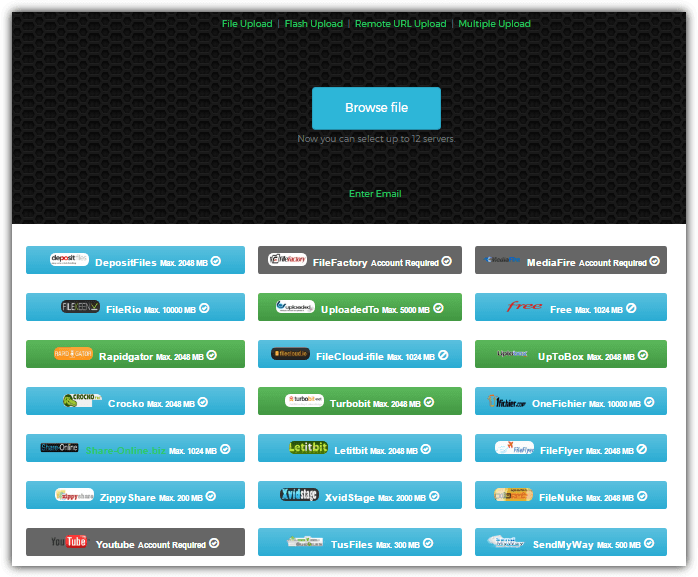Click the Turbobit logo icon

[304, 400]
